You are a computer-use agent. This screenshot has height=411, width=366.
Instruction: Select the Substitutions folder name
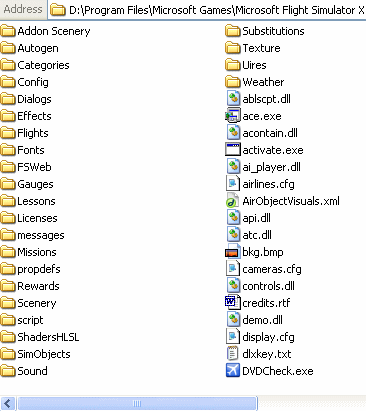pos(273,31)
